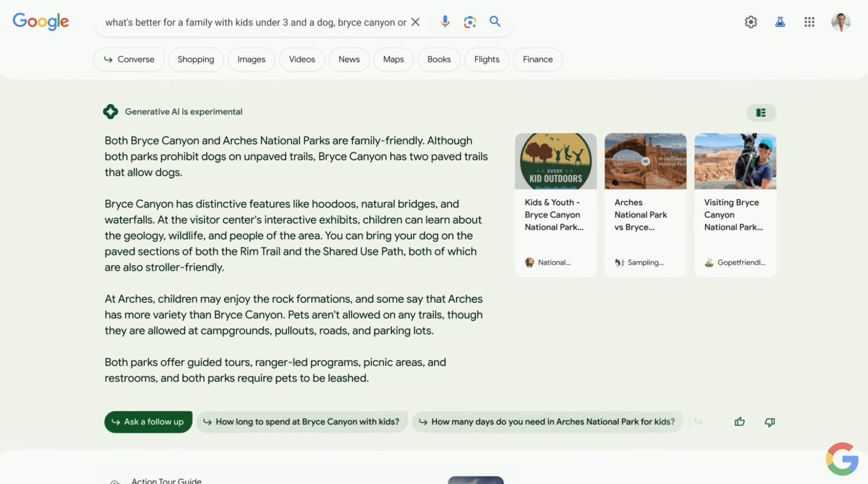Open Search Labs flask icon
This screenshot has width=868, height=484.
tap(780, 22)
